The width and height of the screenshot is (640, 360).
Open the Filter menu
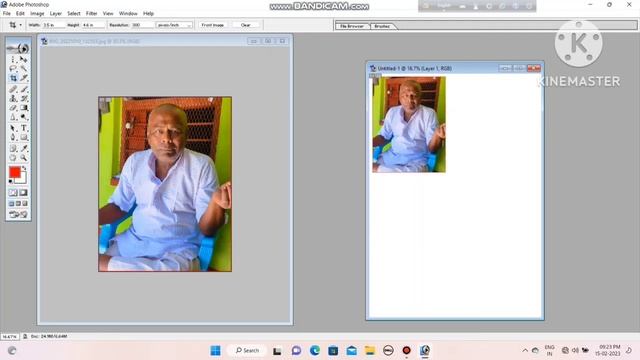pyautogui.click(x=91, y=13)
